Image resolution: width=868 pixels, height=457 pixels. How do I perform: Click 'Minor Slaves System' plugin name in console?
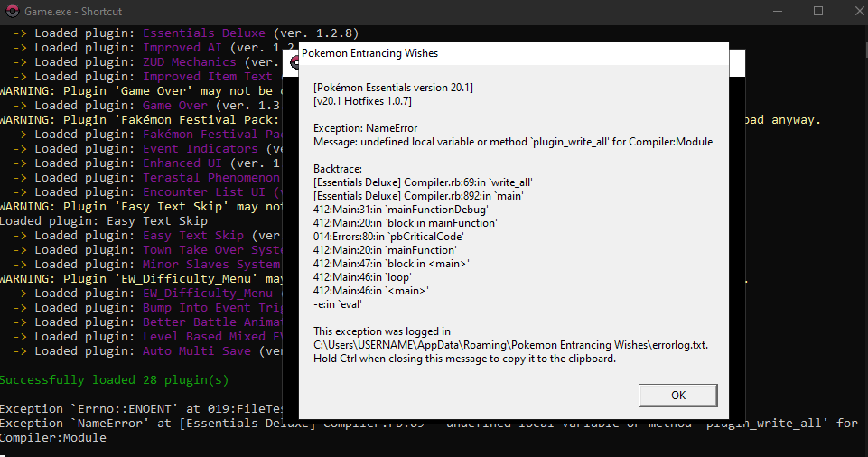211,265
